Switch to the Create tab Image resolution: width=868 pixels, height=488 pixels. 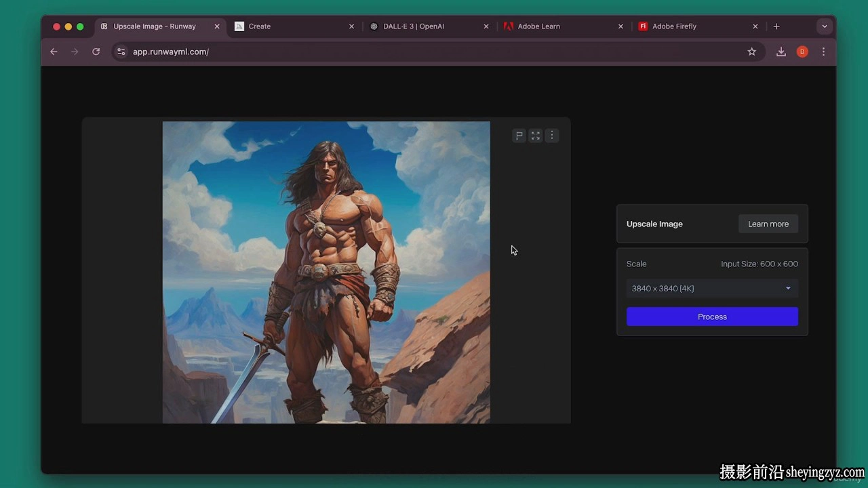295,26
